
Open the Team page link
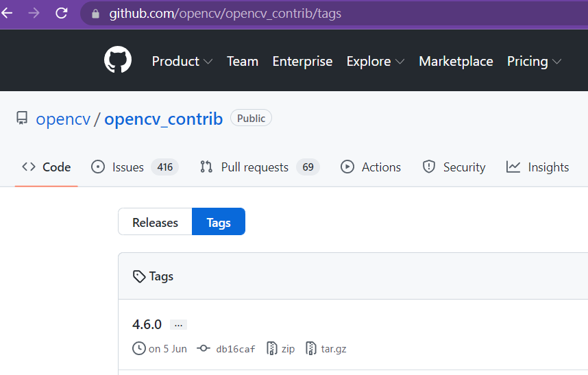click(x=243, y=61)
